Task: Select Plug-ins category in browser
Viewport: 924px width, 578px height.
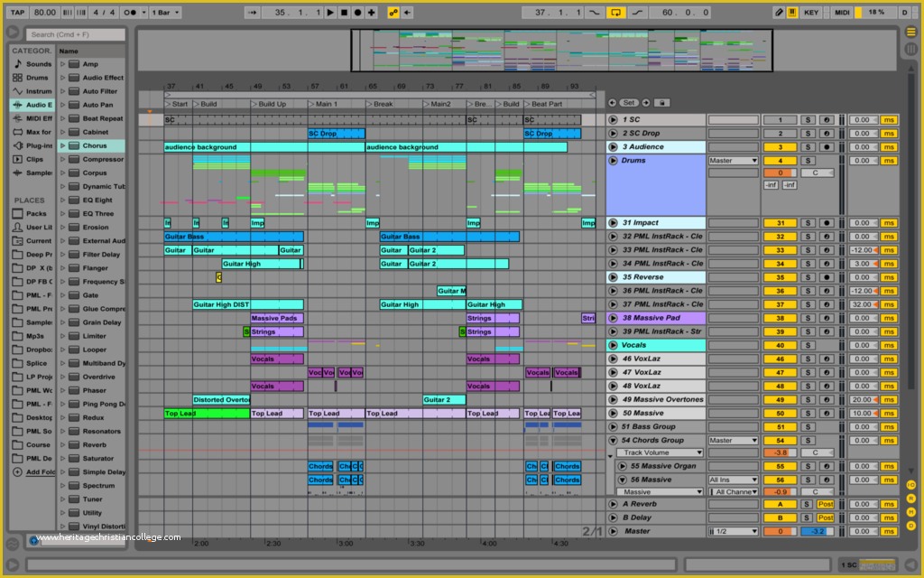Action: click(33, 145)
